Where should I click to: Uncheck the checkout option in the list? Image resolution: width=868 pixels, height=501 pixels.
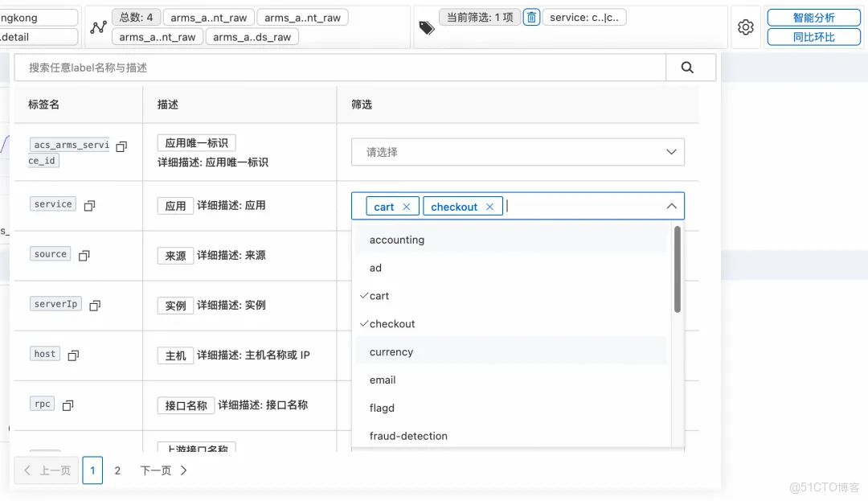[392, 323]
